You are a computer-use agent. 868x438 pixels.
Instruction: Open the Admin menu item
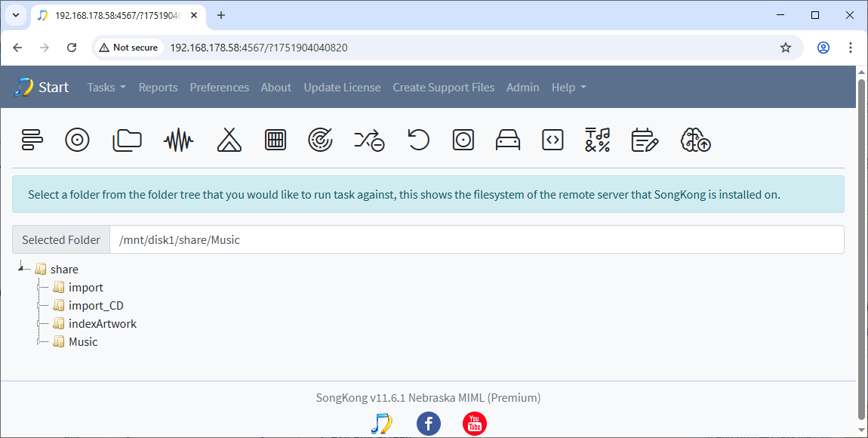522,88
